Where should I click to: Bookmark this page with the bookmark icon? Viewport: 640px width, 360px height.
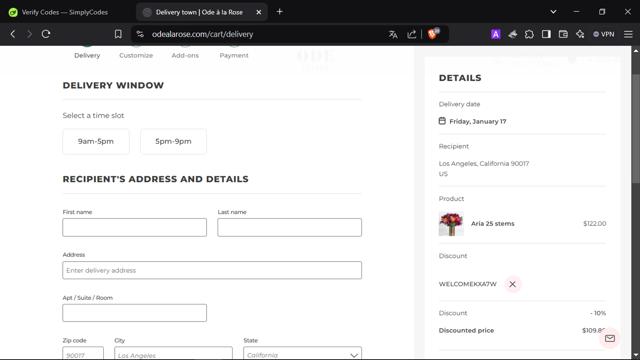pyautogui.click(x=118, y=34)
